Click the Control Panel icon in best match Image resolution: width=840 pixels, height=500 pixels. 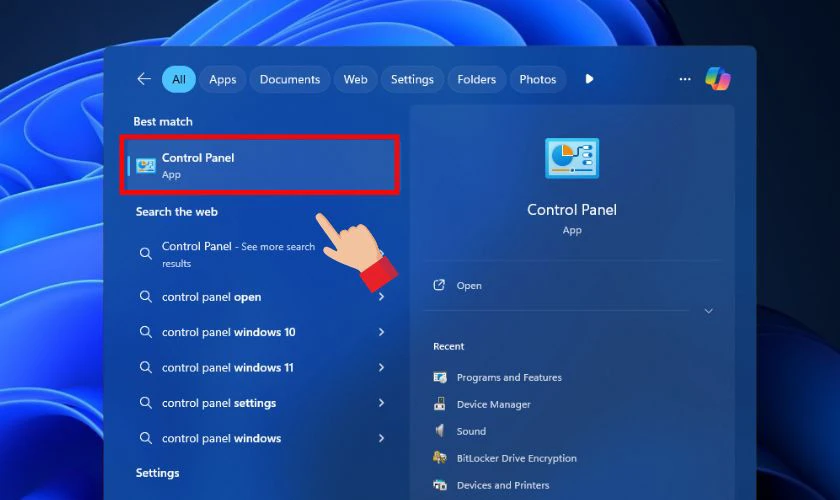(x=145, y=165)
